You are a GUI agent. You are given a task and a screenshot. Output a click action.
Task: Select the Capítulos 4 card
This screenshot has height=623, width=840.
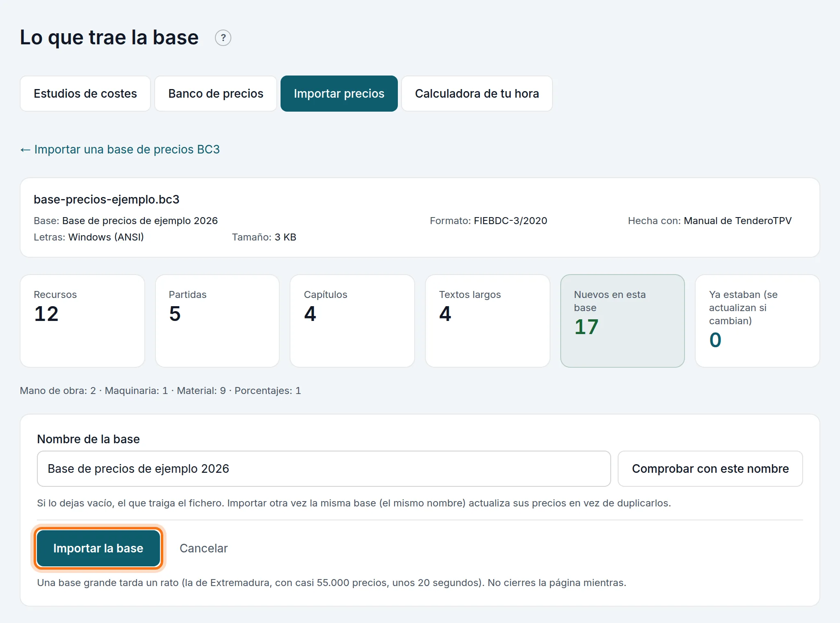tap(352, 321)
